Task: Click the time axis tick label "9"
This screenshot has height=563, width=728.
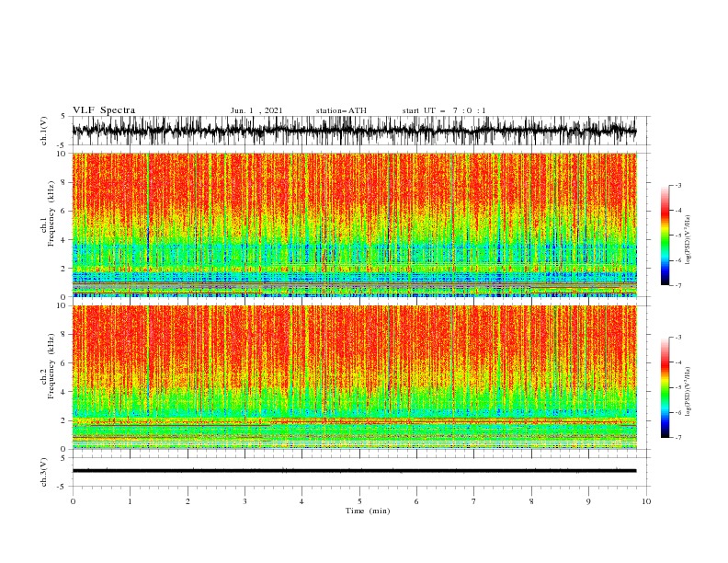Action: [588, 501]
